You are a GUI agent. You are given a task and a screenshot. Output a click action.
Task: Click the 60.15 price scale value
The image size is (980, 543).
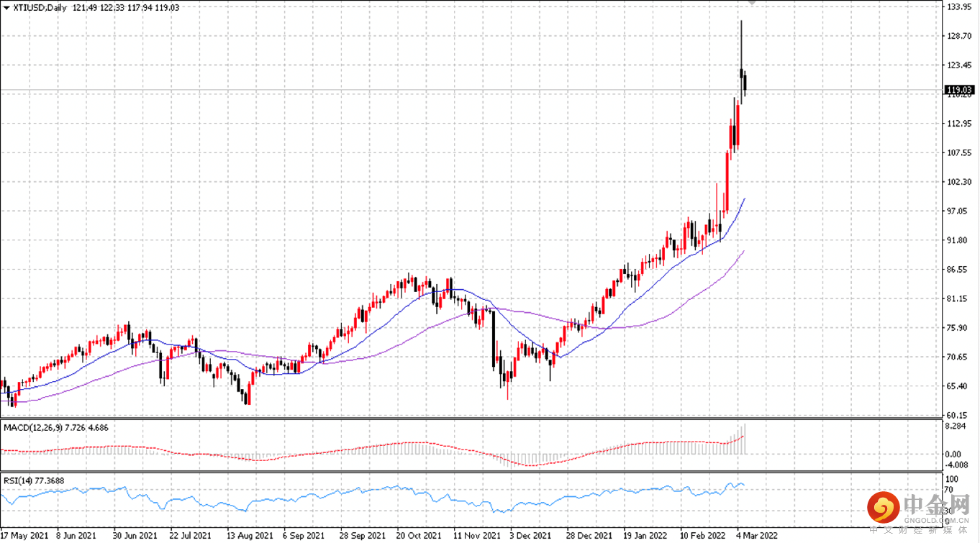pyautogui.click(x=958, y=415)
